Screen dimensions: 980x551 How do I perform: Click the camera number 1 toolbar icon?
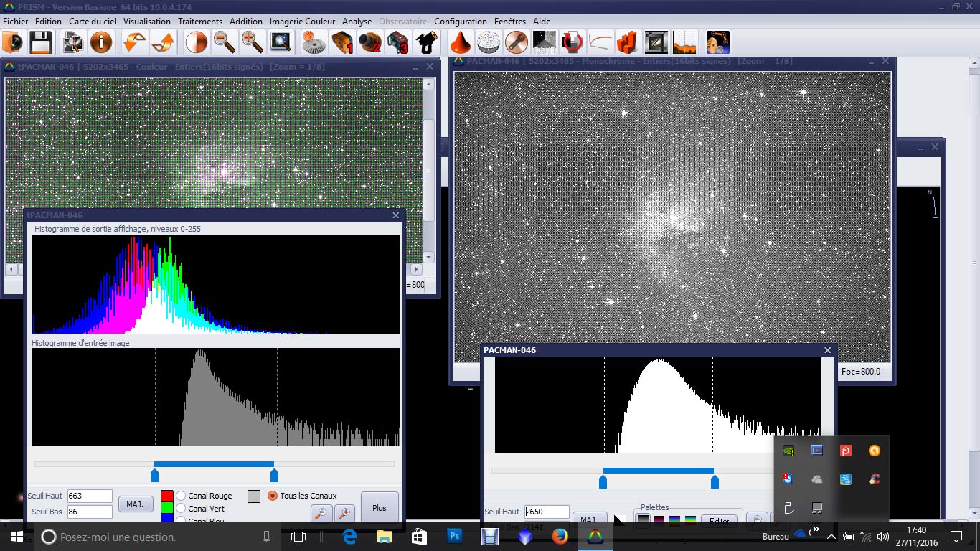pyautogui.click(x=342, y=42)
